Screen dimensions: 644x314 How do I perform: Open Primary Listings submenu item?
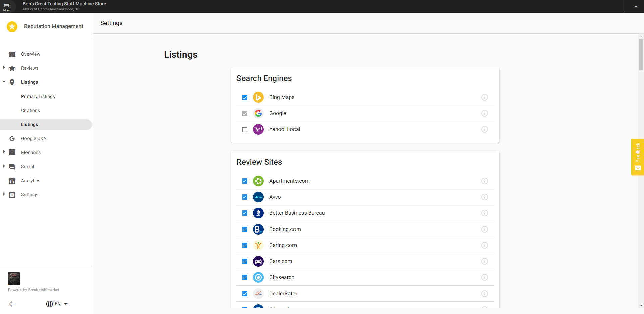pyautogui.click(x=38, y=97)
